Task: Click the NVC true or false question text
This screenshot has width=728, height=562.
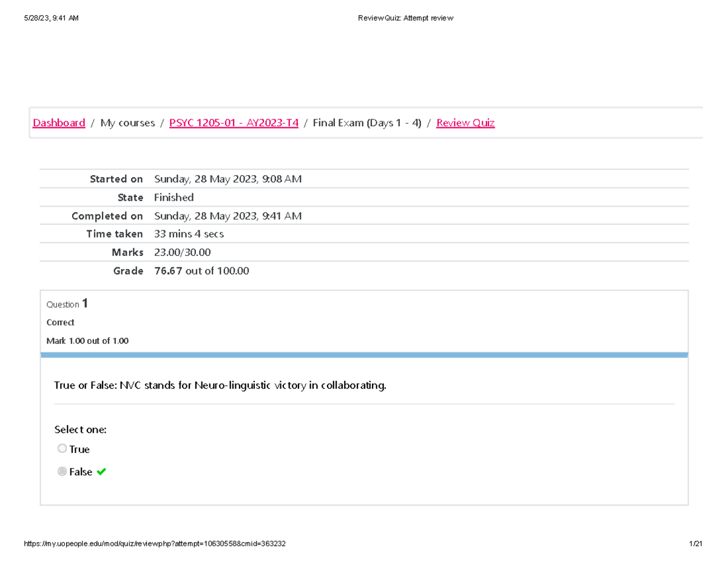Action: pos(220,386)
